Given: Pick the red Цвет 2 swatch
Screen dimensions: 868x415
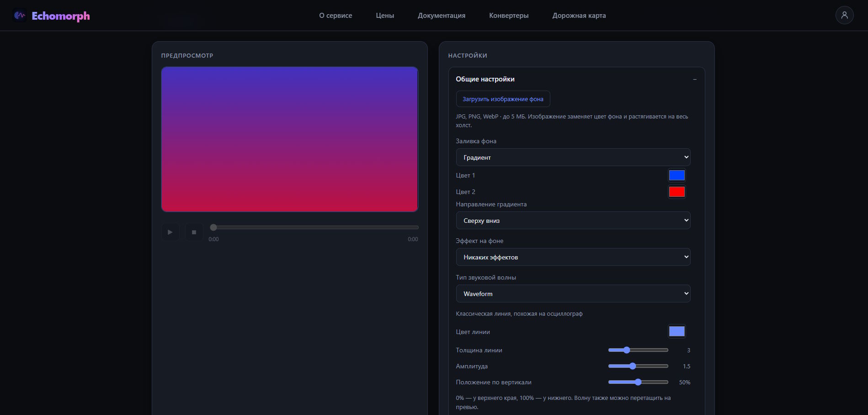Looking at the screenshot, I should (x=676, y=192).
